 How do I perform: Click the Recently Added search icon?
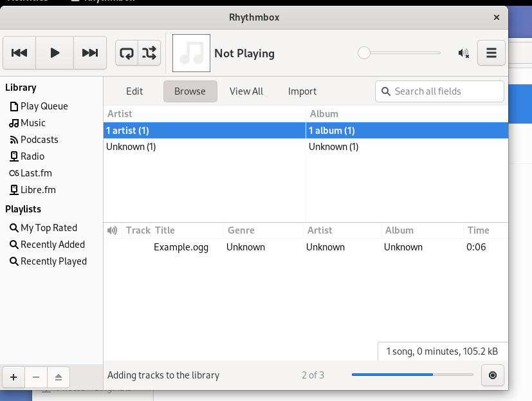coord(14,245)
